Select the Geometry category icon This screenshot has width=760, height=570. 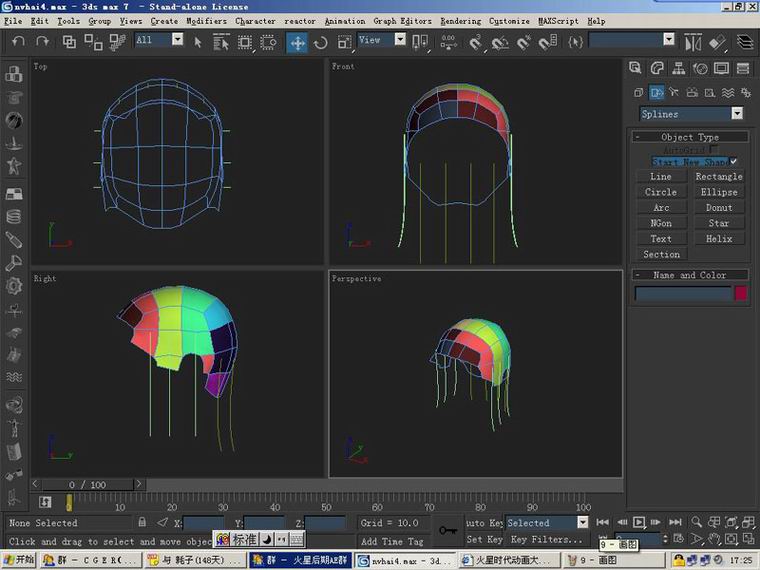638,92
